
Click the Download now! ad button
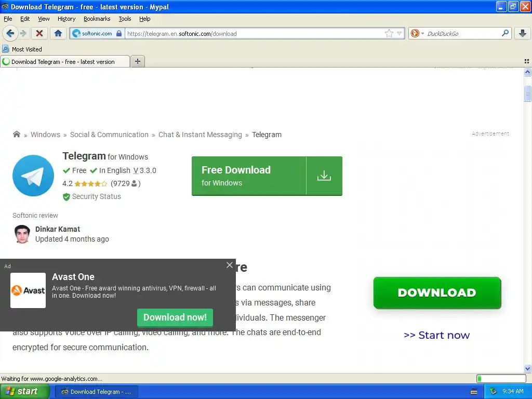coord(175,317)
